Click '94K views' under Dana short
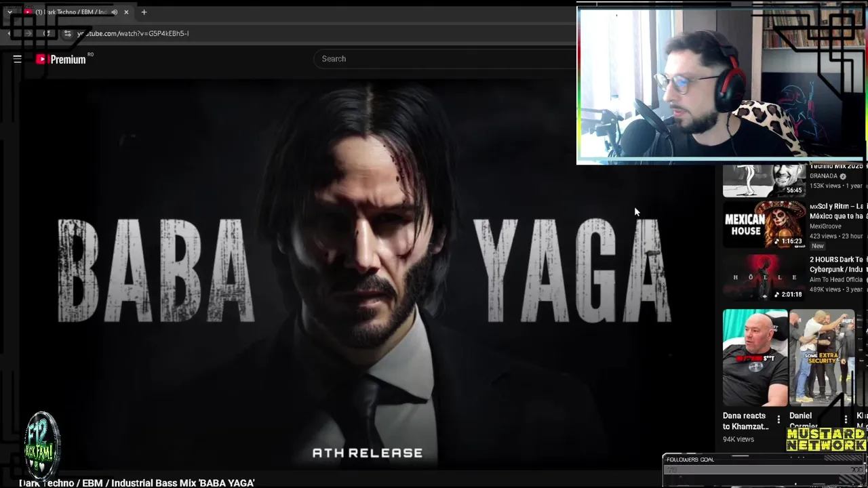This screenshot has width=868, height=488. click(738, 439)
